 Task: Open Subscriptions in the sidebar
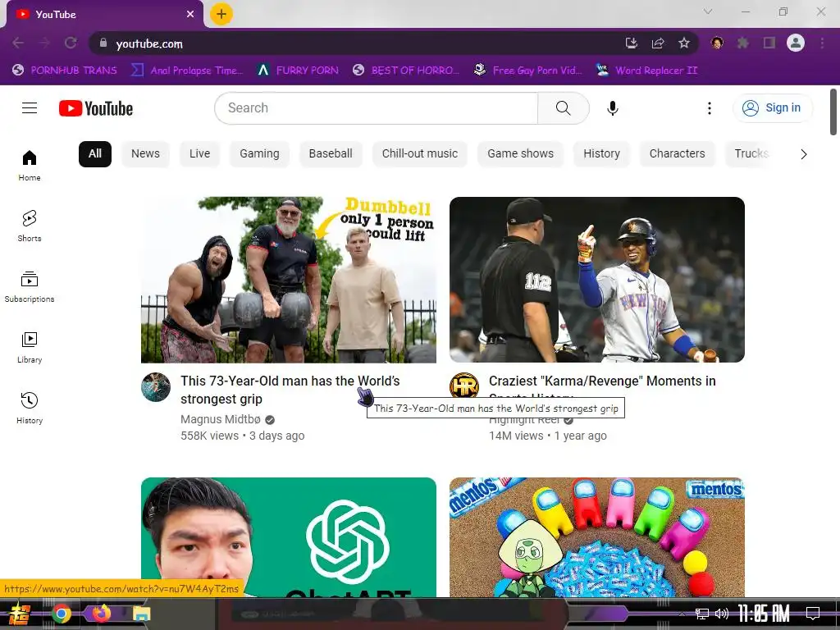tap(30, 286)
